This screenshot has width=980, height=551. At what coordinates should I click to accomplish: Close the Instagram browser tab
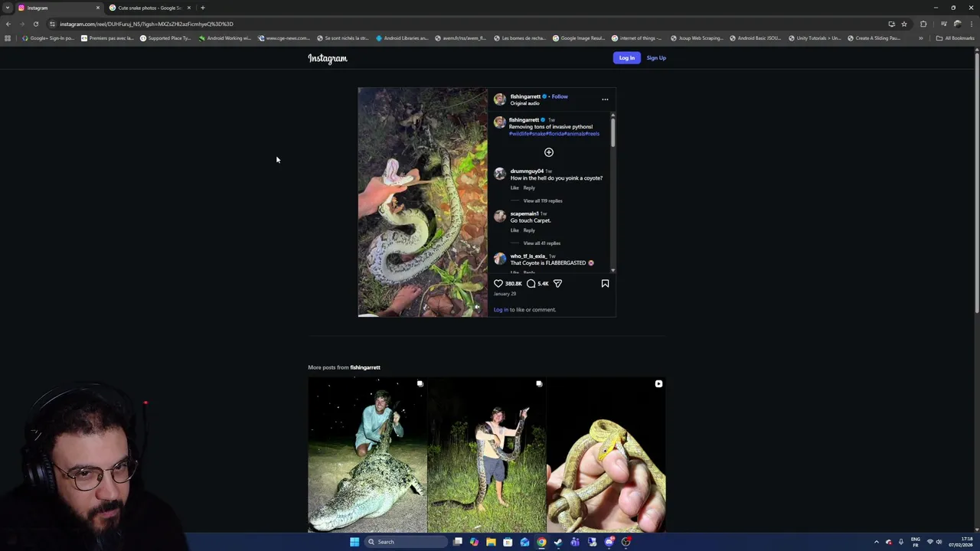97,8
